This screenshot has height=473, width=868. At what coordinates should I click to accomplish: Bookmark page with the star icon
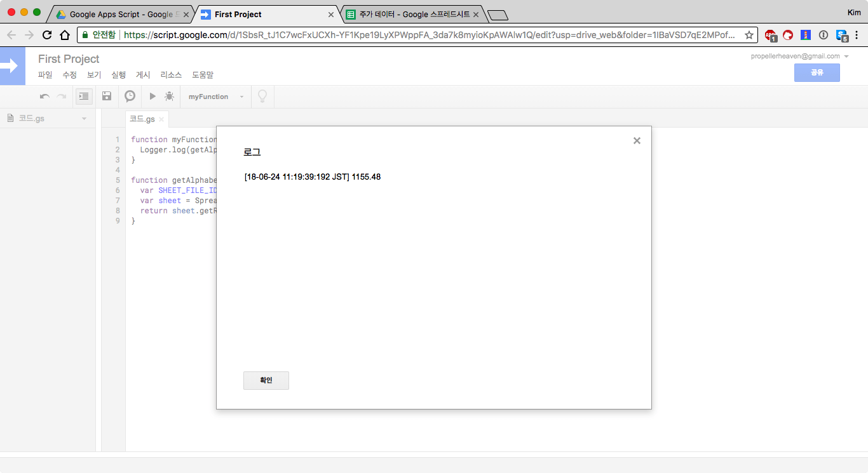[x=749, y=35]
